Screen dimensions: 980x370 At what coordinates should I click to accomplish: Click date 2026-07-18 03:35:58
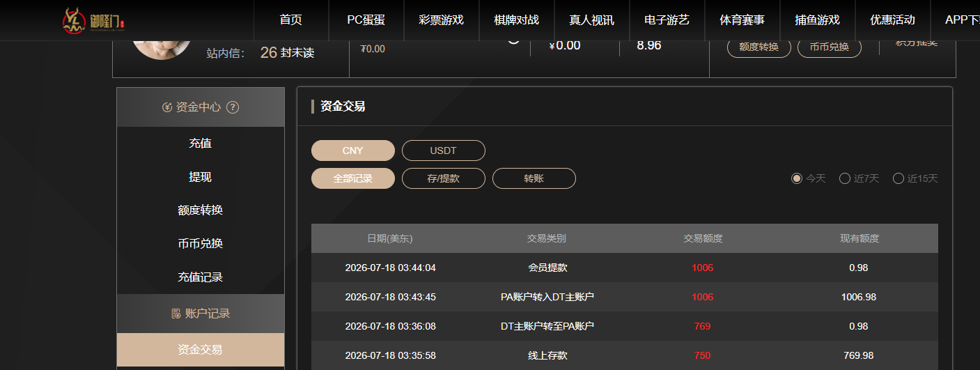click(391, 355)
